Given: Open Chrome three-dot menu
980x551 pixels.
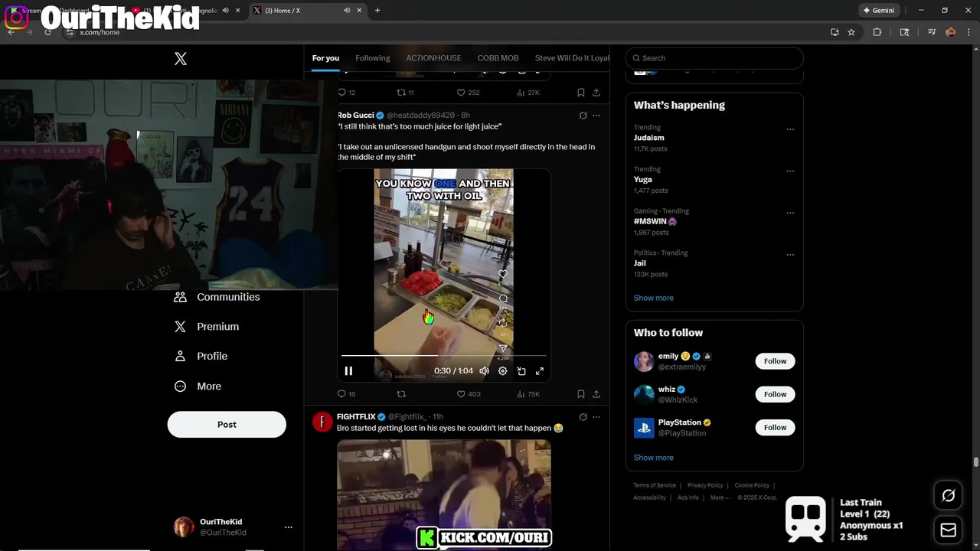Looking at the screenshot, I should pos(969,32).
